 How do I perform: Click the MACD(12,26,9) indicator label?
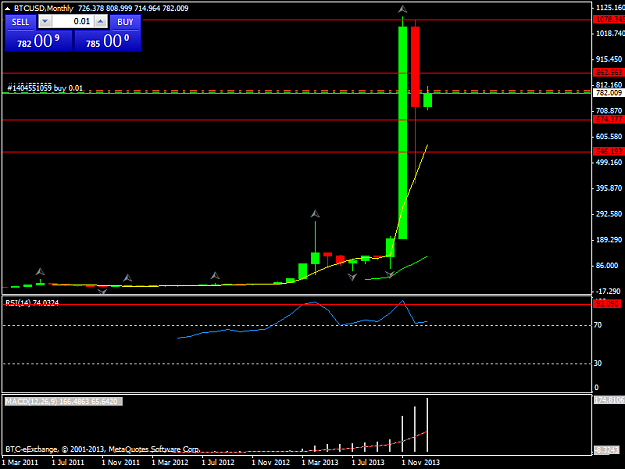pyautogui.click(x=63, y=401)
